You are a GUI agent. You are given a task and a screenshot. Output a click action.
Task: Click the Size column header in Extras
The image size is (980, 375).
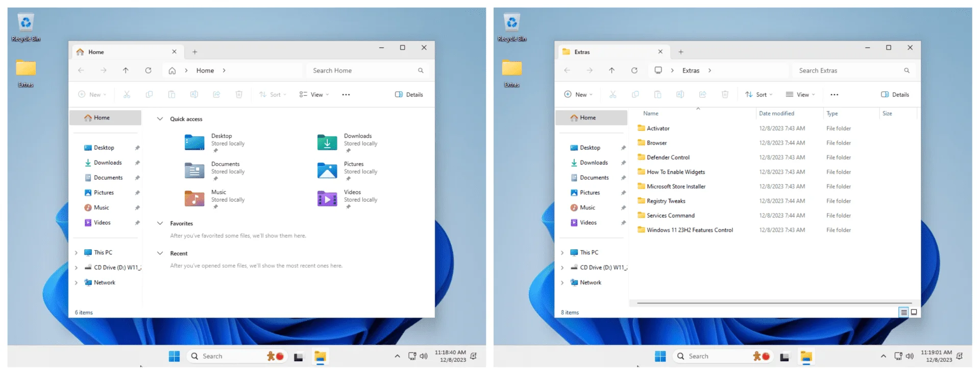pos(887,113)
